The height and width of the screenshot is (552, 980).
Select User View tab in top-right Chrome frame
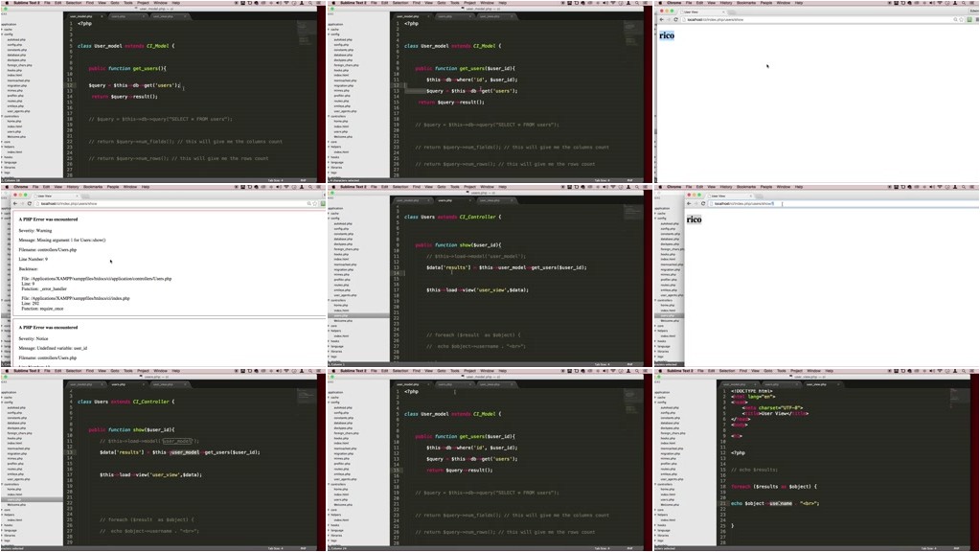(x=701, y=11)
